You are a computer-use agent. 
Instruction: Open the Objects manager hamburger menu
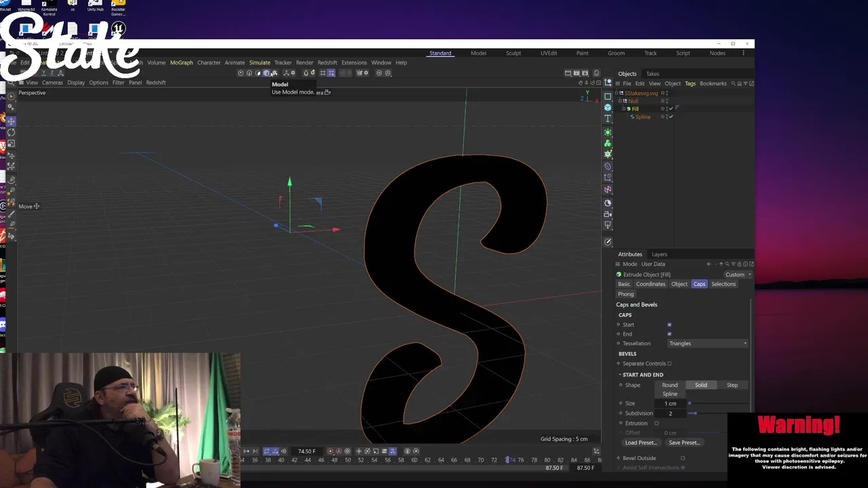coord(618,83)
